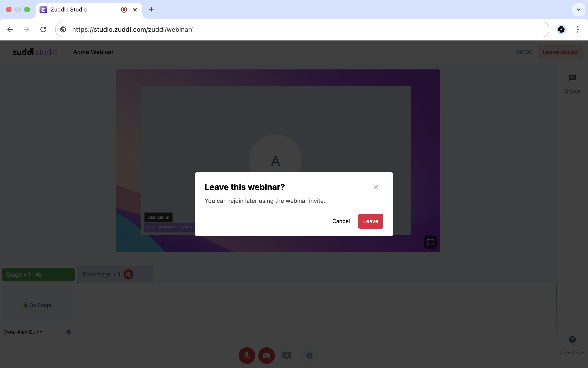Switch to the Backstage tab
The height and width of the screenshot is (368, 588).
pos(115,274)
